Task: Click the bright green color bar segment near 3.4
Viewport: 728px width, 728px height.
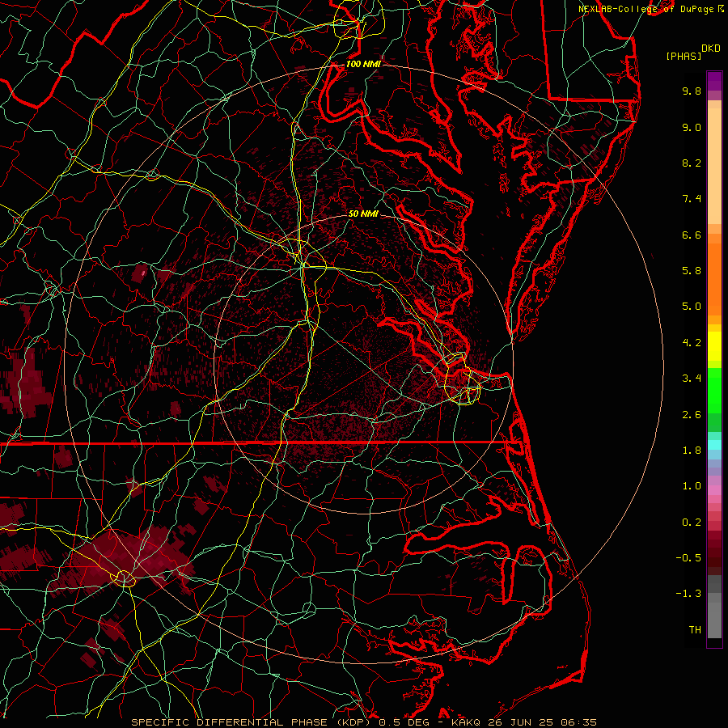Action: coord(714,391)
